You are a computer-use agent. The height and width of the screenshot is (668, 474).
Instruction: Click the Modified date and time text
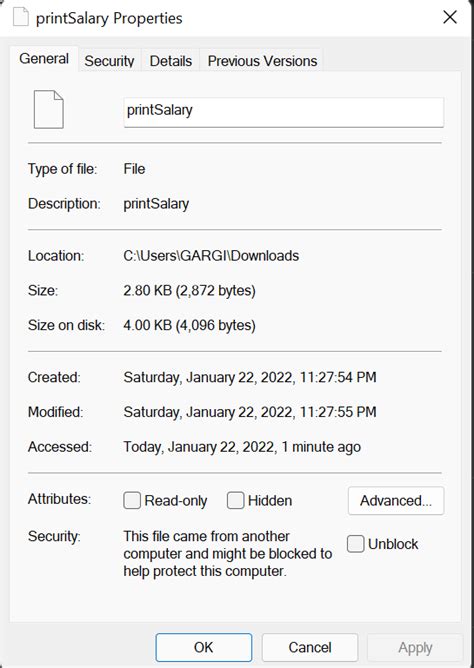(x=250, y=412)
